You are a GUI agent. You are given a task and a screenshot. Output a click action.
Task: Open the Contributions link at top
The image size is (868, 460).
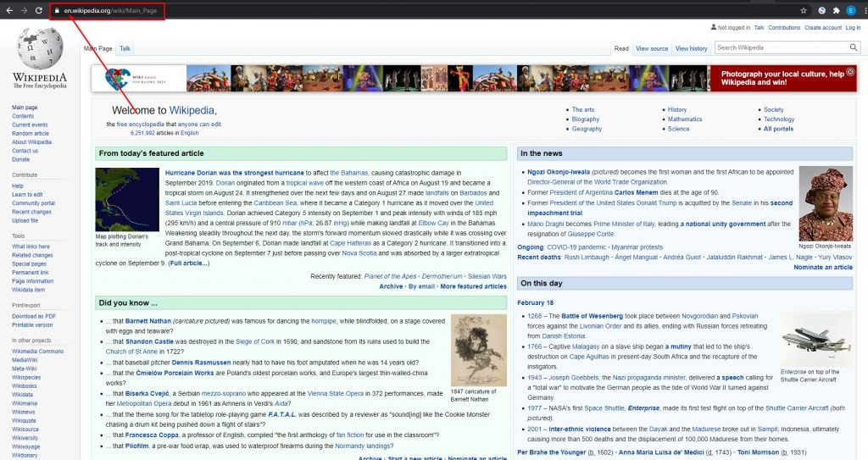click(784, 27)
